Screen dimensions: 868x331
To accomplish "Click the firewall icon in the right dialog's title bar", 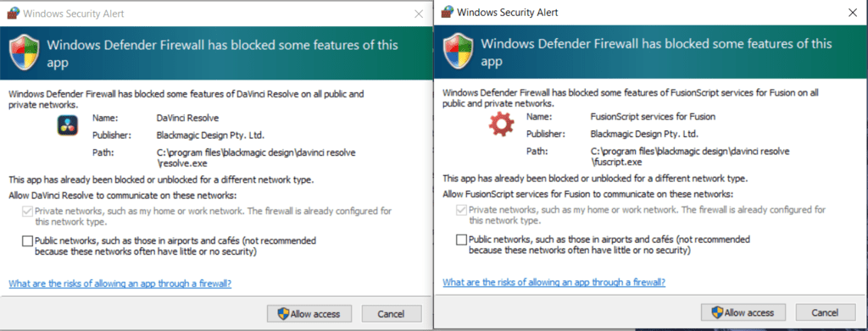I will [x=447, y=11].
